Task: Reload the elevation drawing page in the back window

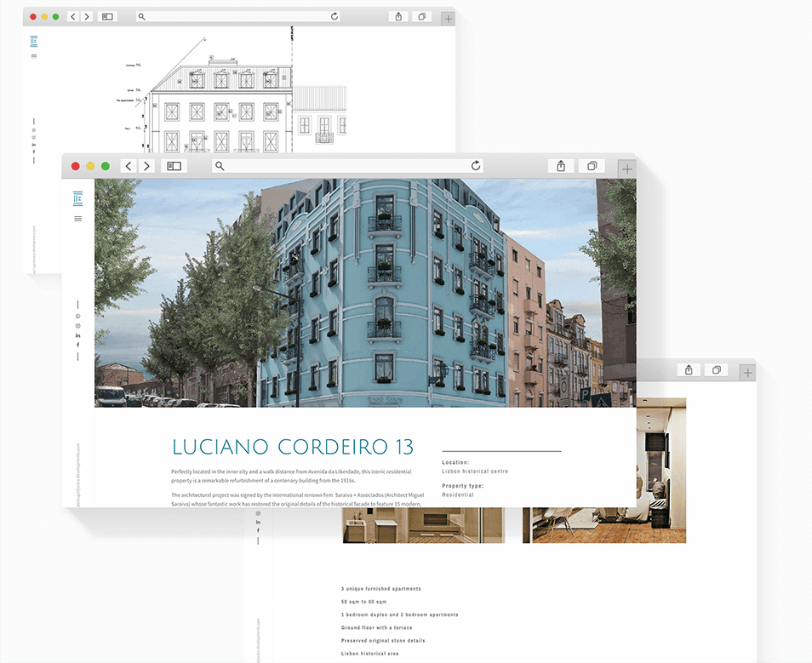Action: pos(335,16)
